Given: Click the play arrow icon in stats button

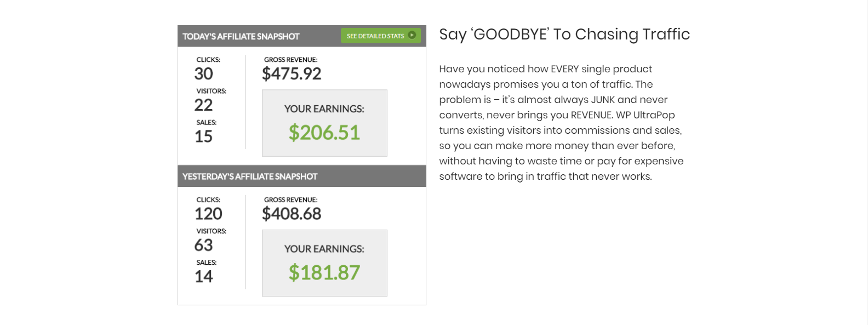Looking at the screenshot, I should pyautogui.click(x=412, y=35).
